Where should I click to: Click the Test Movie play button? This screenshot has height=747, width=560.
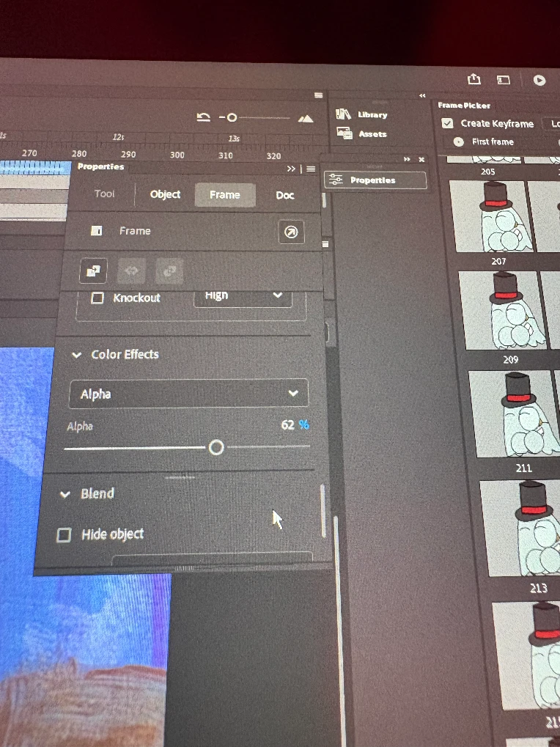click(x=539, y=80)
